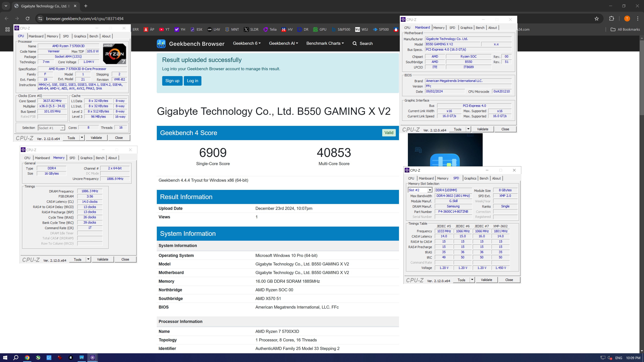The image size is (644, 362).
Task: Open All Bookmarks folder
Action: (625, 29)
